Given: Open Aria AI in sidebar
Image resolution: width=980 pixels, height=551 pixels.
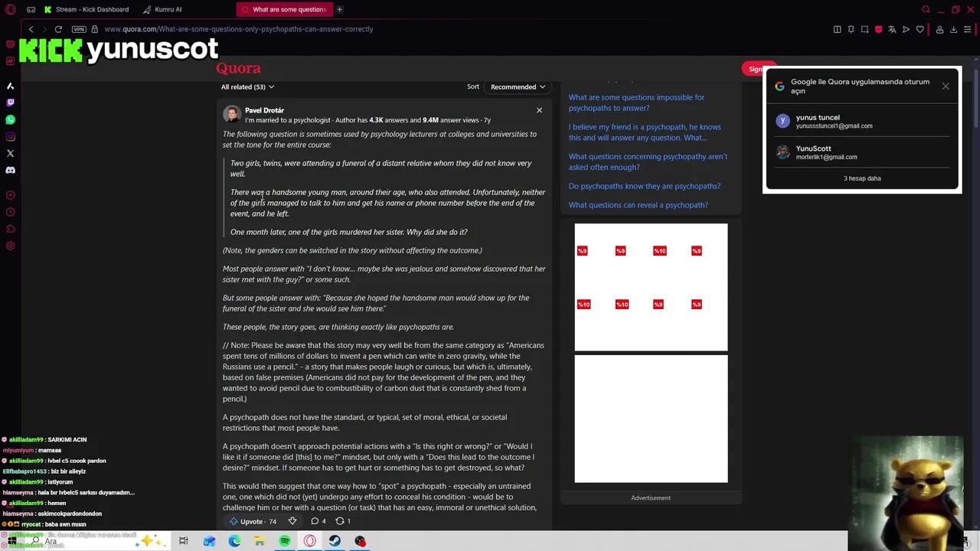Looking at the screenshot, I should pos(10,86).
